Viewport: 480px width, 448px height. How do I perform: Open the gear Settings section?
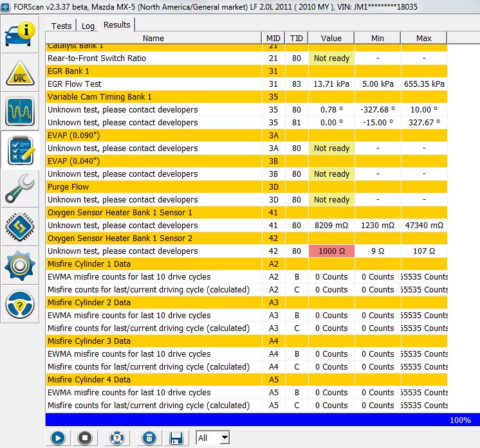tap(20, 265)
